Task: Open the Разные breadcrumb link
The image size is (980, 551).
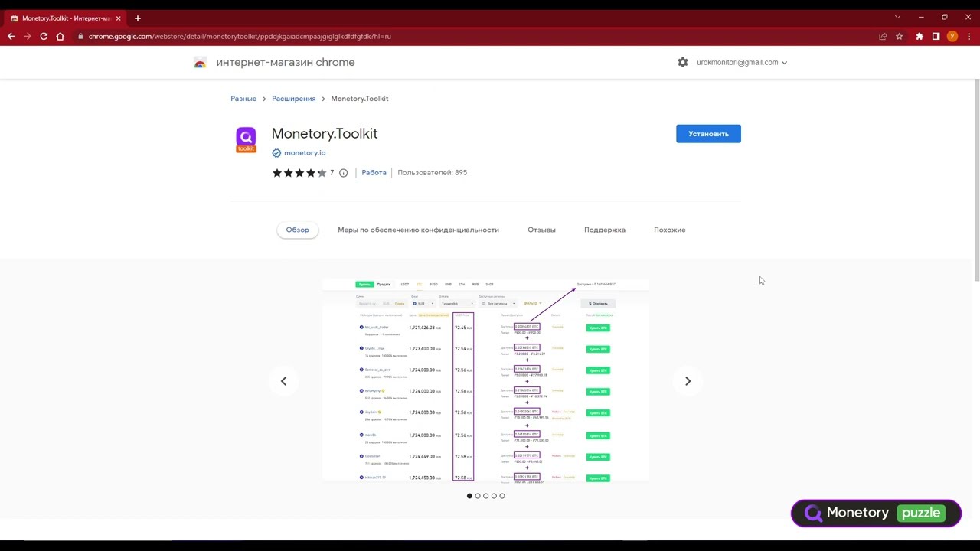Action: [x=243, y=99]
